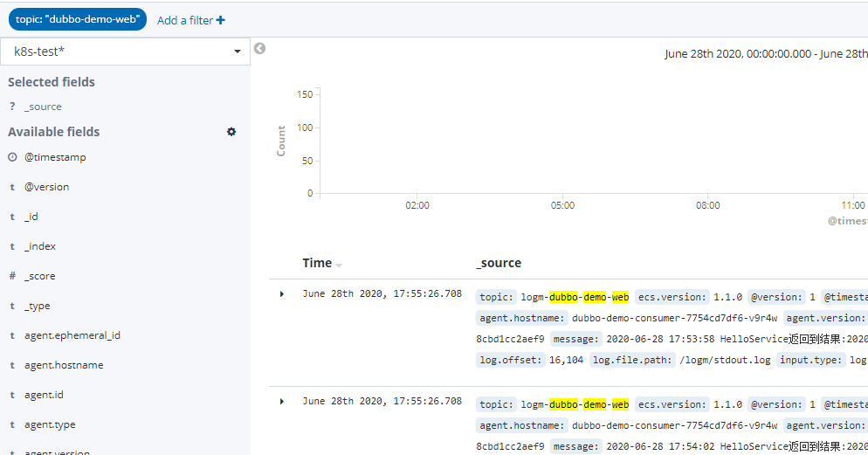Open available fields settings gear

231,132
